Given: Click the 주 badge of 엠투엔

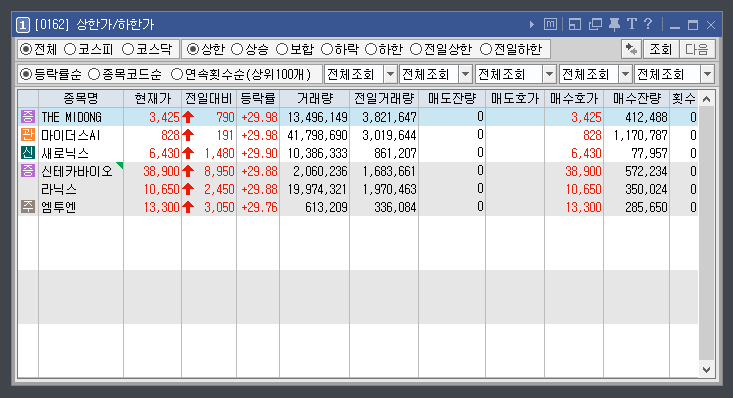Looking at the screenshot, I should coord(28,207).
